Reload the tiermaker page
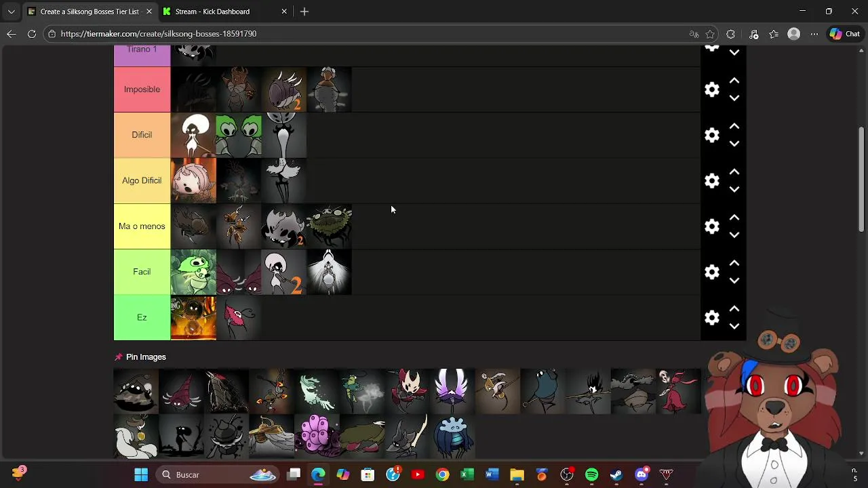 32,34
